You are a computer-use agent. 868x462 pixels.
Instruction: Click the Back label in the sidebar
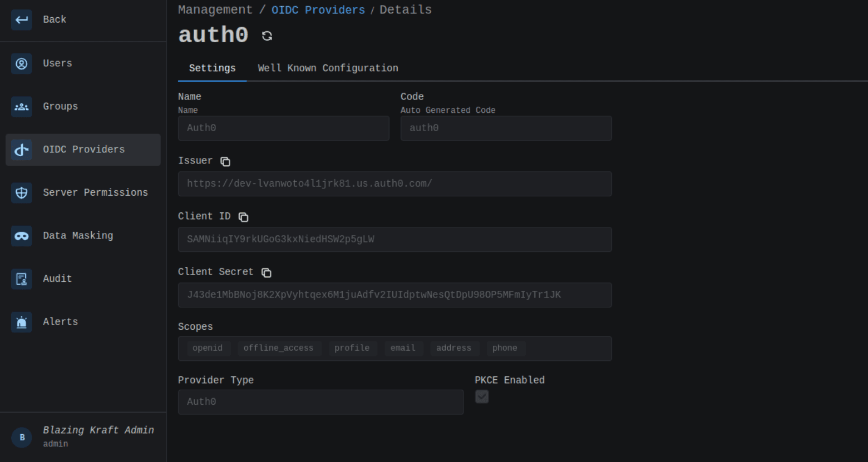pyautogui.click(x=55, y=20)
